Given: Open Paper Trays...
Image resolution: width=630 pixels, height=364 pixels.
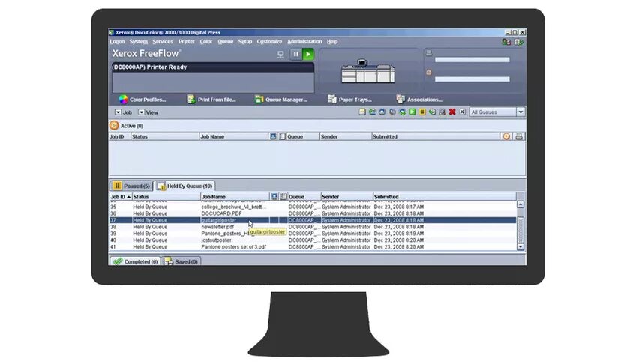Looking at the screenshot, I should click(x=349, y=100).
